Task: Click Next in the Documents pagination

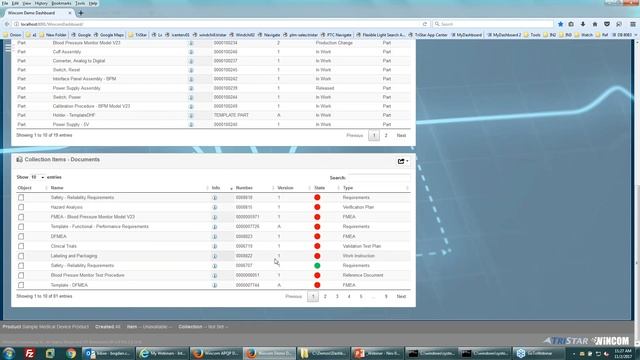Action: pos(401,296)
